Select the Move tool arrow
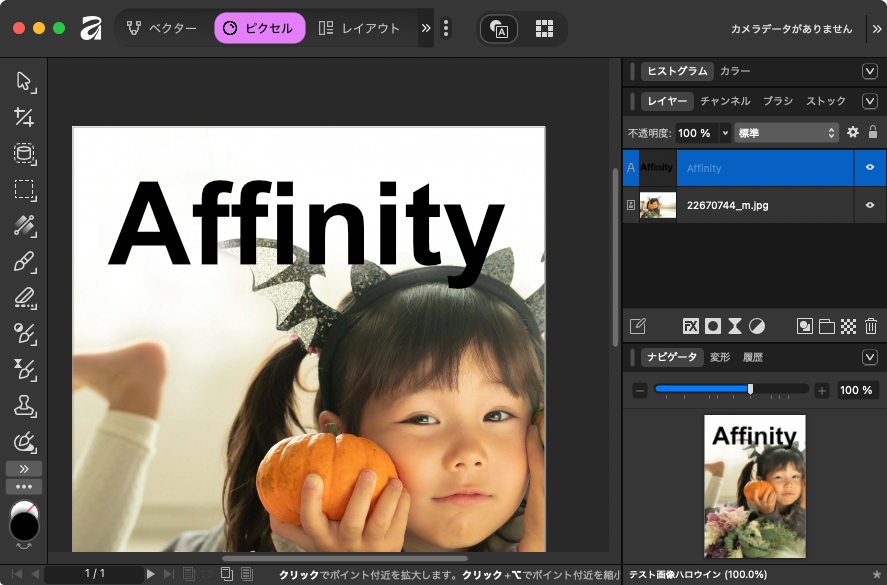The width and height of the screenshot is (887, 585). [24, 81]
